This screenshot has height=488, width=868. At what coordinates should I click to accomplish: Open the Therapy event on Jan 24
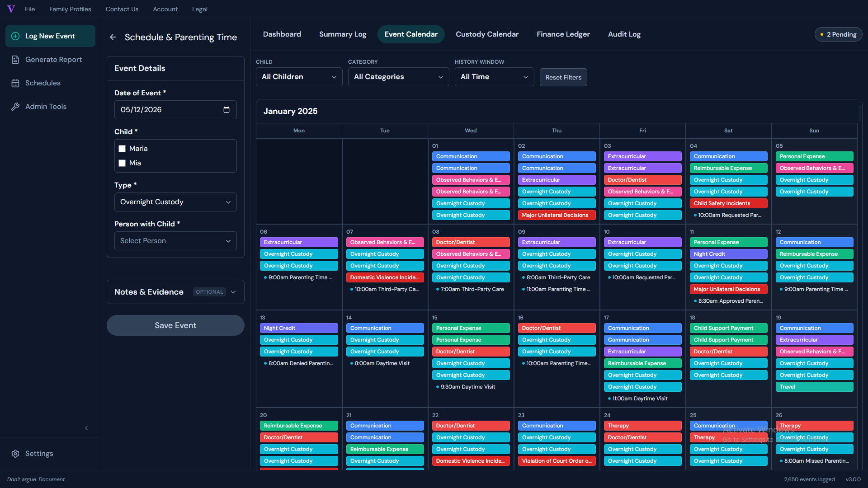pos(642,426)
